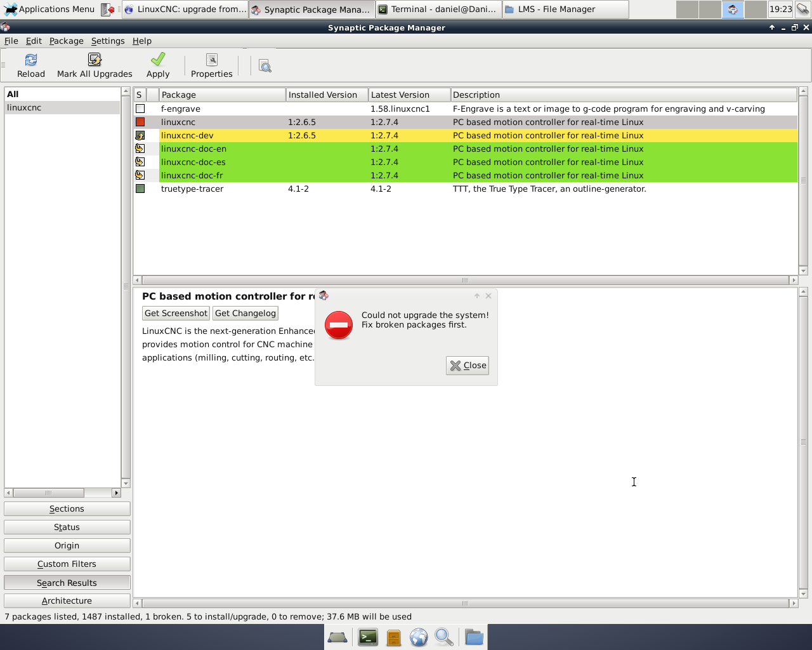Launch web browser globe in dock
Screen dimensions: 812x650
click(419, 637)
